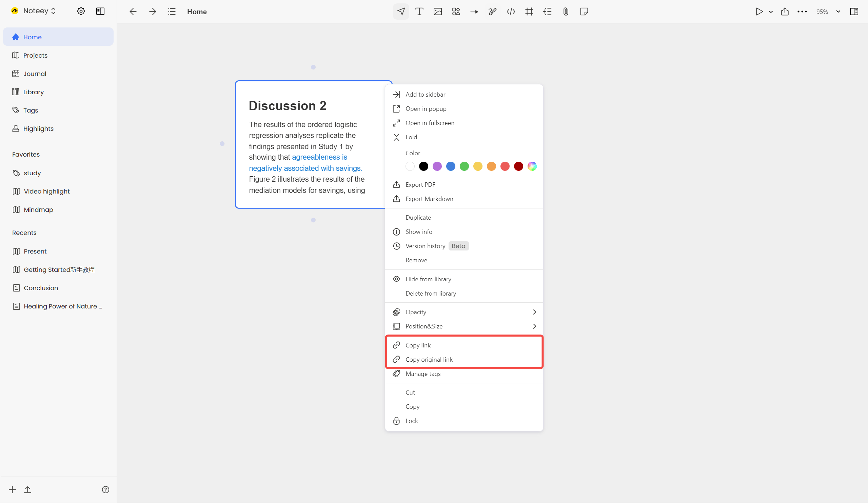Select Copy original link option

pyautogui.click(x=429, y=359)
